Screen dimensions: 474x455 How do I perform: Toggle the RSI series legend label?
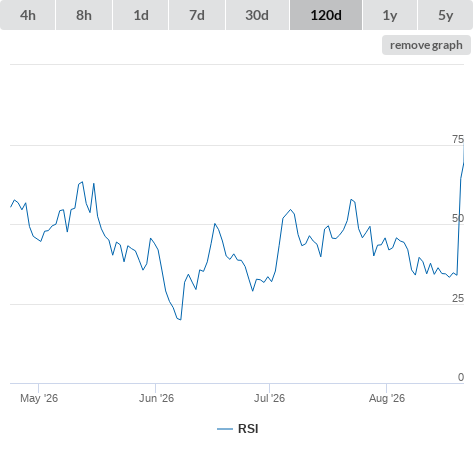click(248, 429)
